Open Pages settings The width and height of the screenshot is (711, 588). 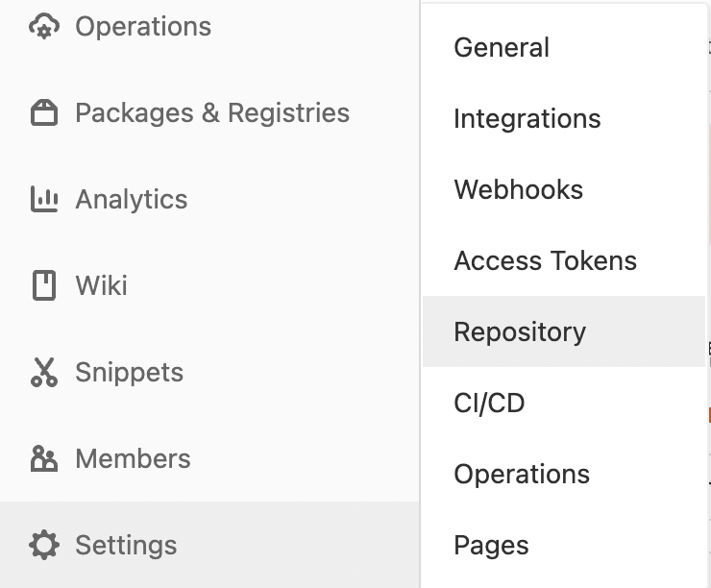pos(491,546)
